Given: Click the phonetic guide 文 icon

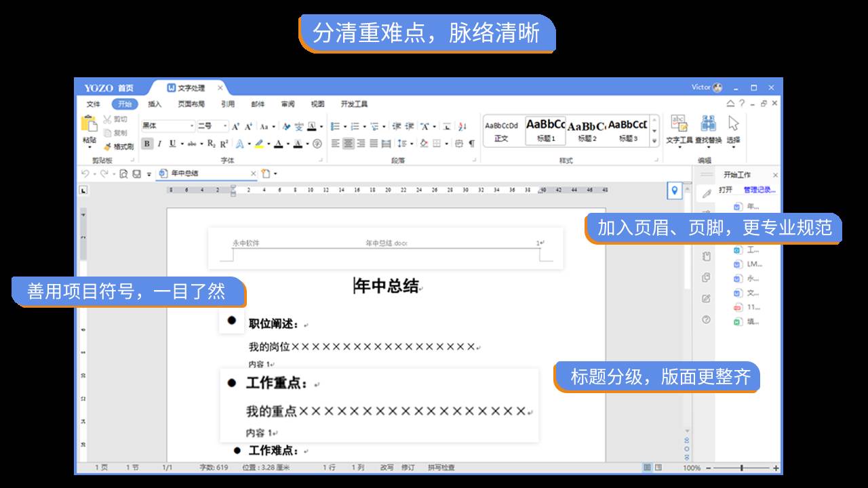Looking at the screenshot, I should pyautogui.click(x=298, y=126).
